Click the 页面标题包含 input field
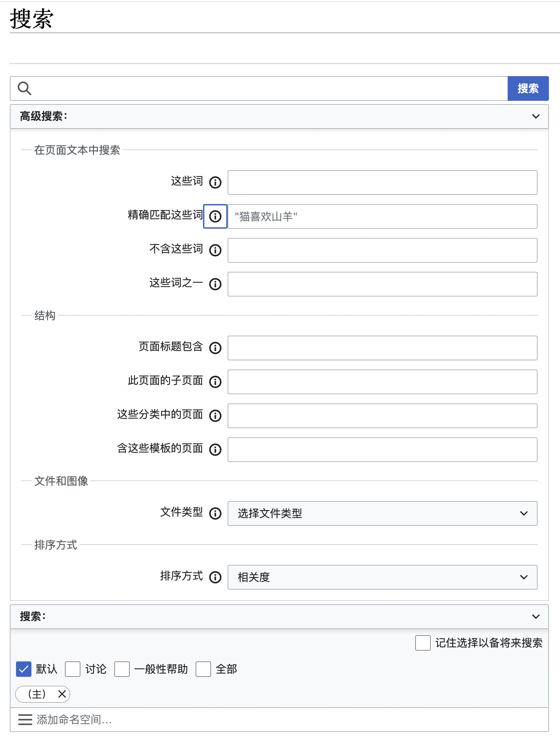560x736 pixels. (x=382, y=348)
